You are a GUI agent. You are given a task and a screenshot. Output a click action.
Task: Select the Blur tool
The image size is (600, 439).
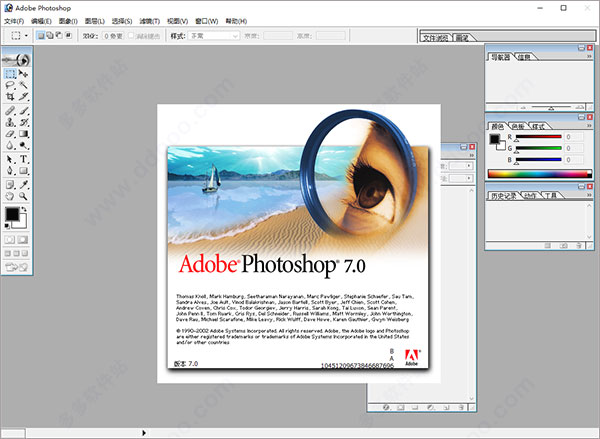coord(10,145)
